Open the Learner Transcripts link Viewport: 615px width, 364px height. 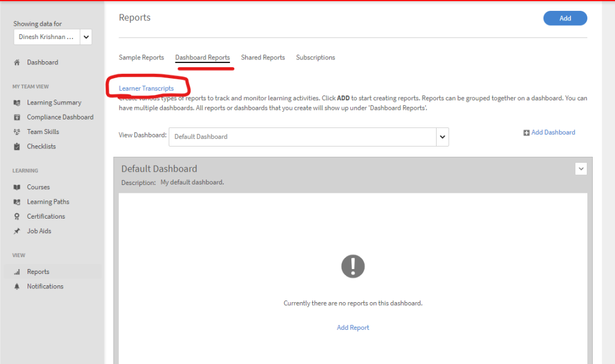[x=146, y=88]
